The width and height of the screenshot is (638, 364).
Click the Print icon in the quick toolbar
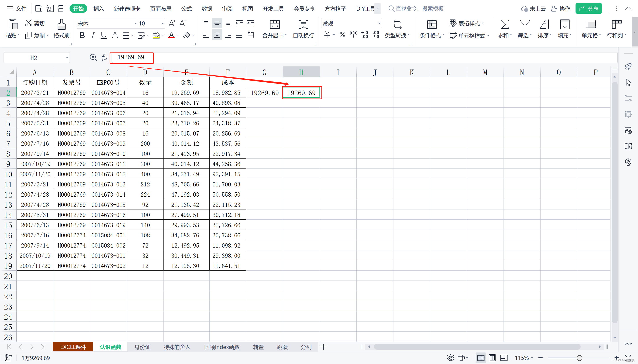pos(61,9)
